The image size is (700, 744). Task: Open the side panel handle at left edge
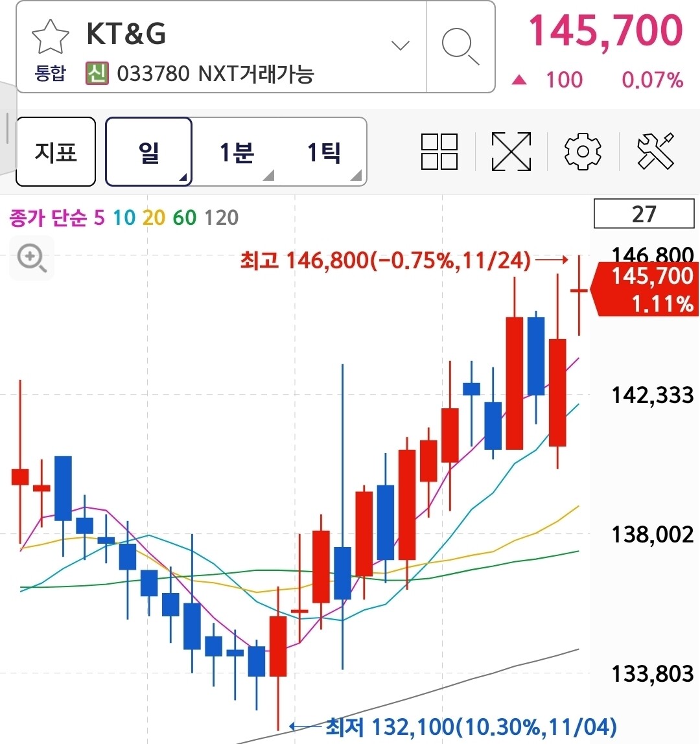(x=8, y=128)
